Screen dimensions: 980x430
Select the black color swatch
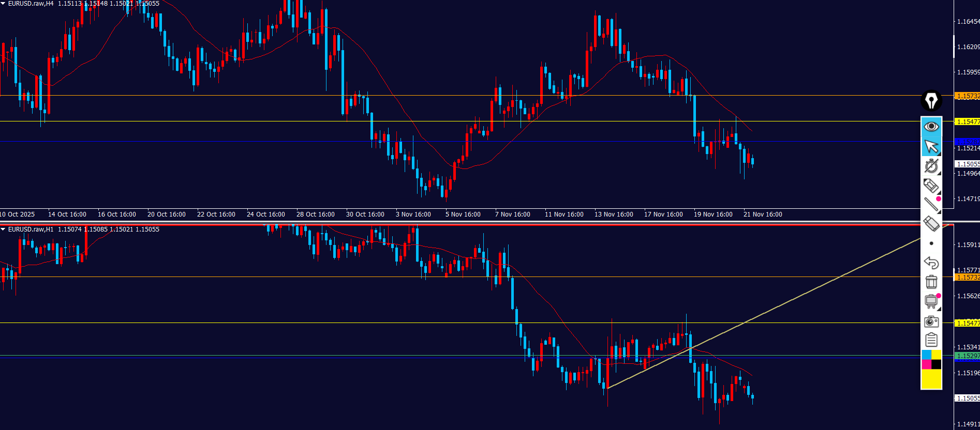tap(937, 364)
